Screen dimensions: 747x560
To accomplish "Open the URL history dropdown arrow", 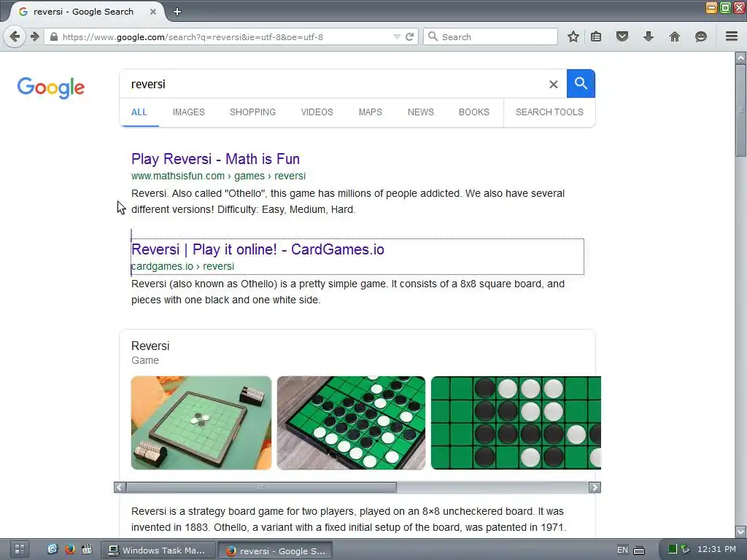I will click(396, 36).
